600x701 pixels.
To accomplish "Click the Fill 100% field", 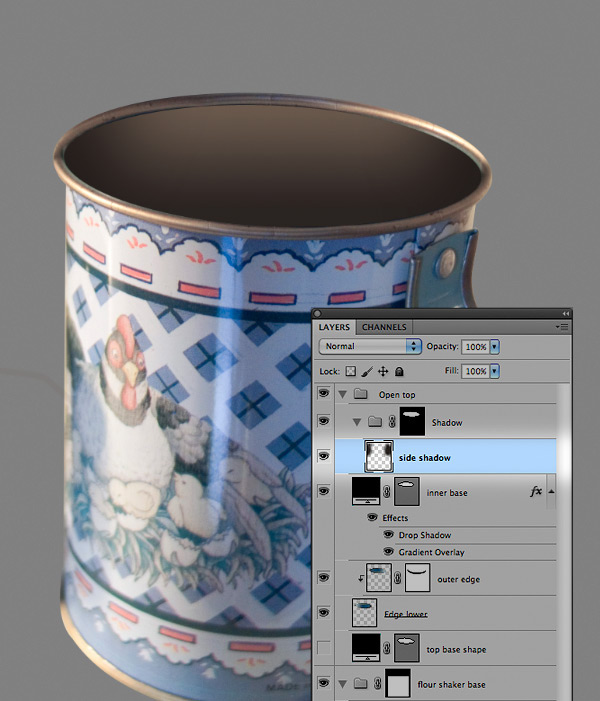I will (x=476, y=371).
